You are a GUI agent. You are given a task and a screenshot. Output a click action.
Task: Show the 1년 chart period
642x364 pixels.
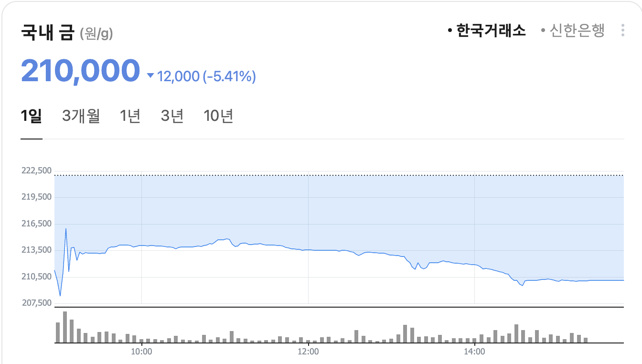tap(130, 116)
